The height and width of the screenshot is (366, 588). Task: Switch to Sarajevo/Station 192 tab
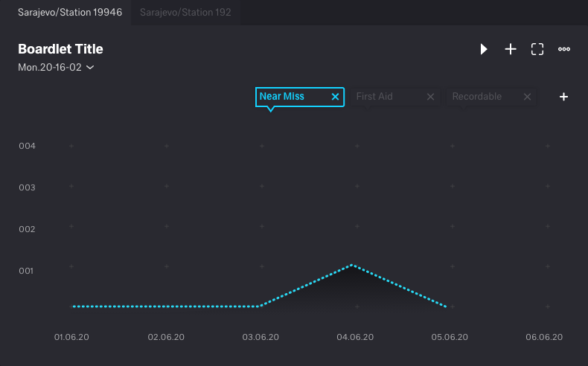coord(185,13)
